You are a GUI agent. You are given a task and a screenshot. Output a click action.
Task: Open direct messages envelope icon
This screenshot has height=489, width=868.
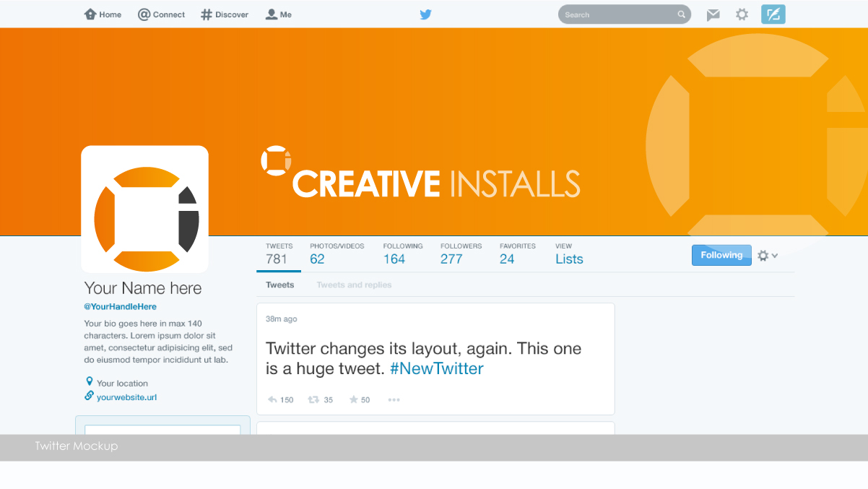pos(713,14)
